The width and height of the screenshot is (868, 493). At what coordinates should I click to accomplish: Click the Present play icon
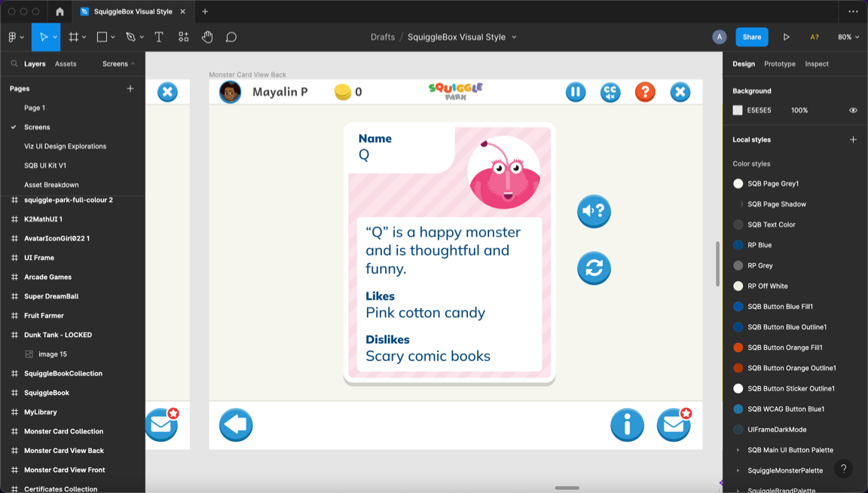(786, 37)
